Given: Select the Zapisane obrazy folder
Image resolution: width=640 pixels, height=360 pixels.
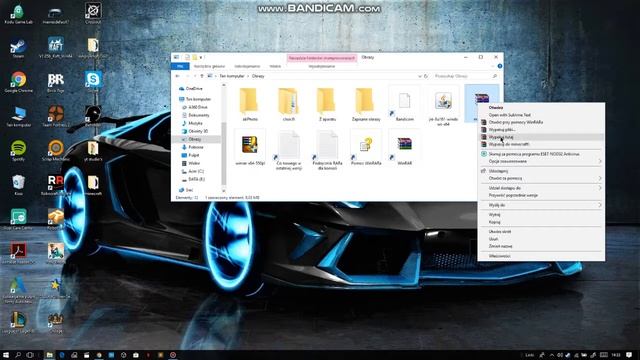Looking at the screenshot, I should [x=365, y=104].
